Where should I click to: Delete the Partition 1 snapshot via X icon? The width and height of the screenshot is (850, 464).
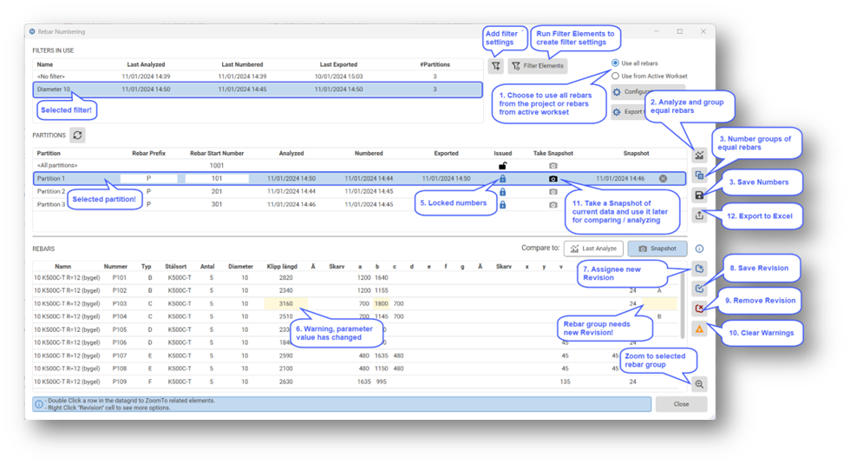pos(663,178)
